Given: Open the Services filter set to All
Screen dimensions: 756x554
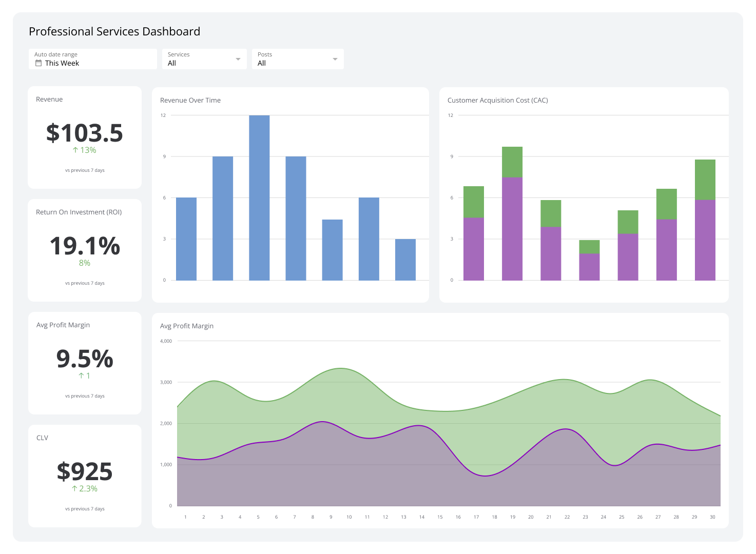Looking at the screenshot, I should click(x=204, y=58).
